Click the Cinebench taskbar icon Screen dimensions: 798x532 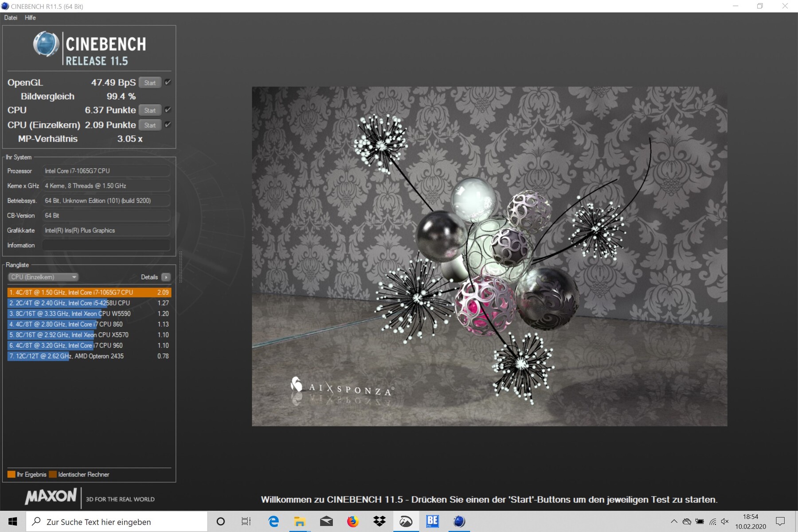point(459,521)
